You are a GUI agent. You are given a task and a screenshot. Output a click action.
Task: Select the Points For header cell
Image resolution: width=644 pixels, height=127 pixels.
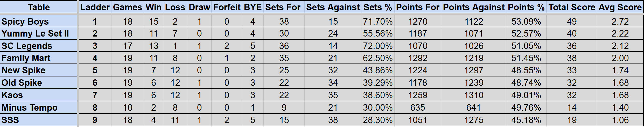tap(418, 7)
